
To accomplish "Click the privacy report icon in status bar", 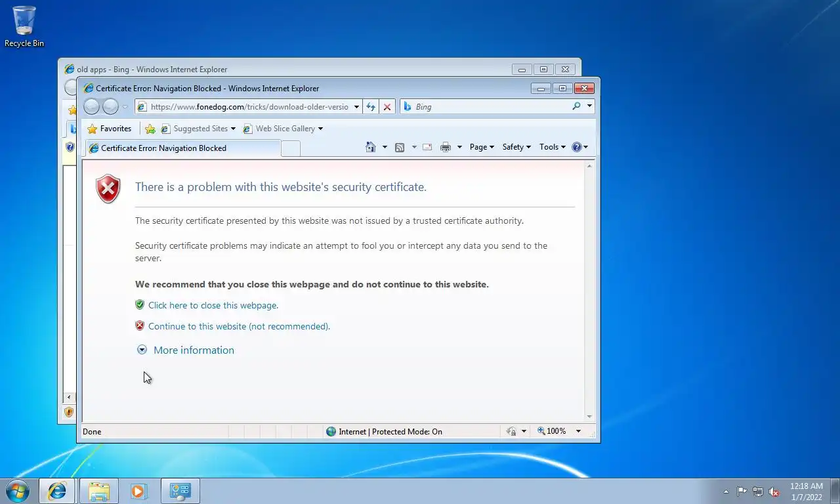I will (x=511, y=431).
